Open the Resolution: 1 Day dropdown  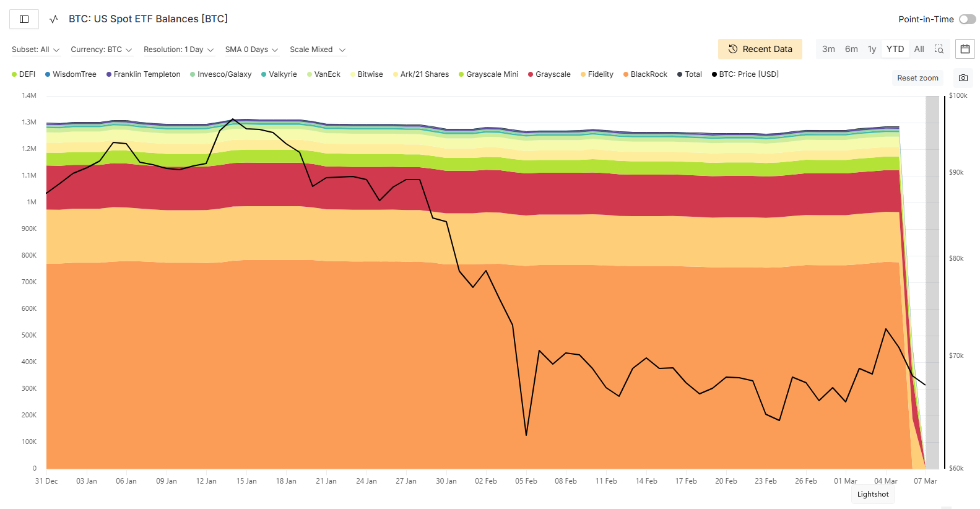pyautogui.click(x=178, y=50)
